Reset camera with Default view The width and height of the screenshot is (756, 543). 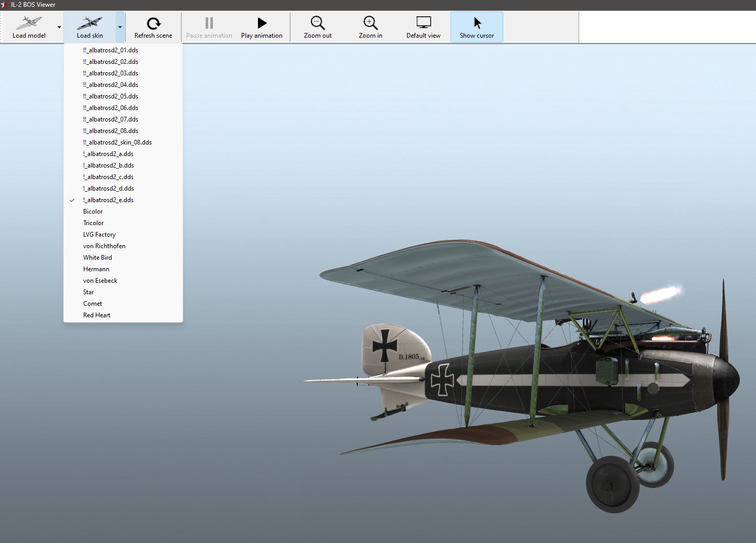coord(423,27)
